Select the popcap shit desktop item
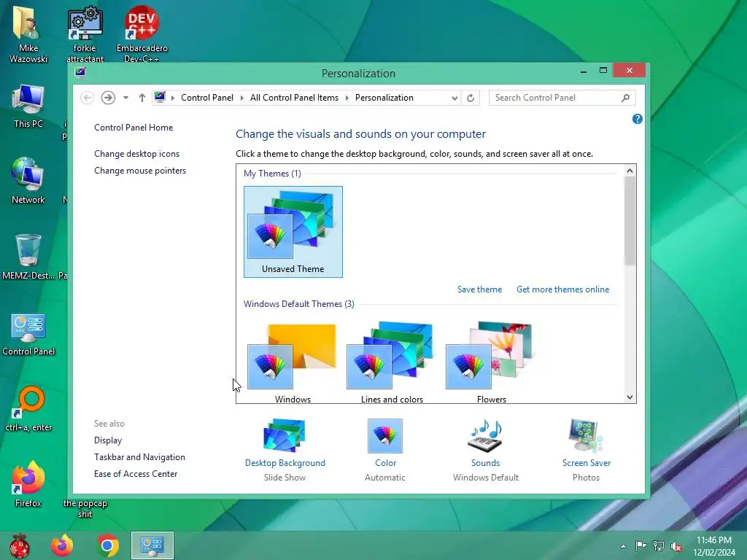747x560 pixels. [85, 508]
